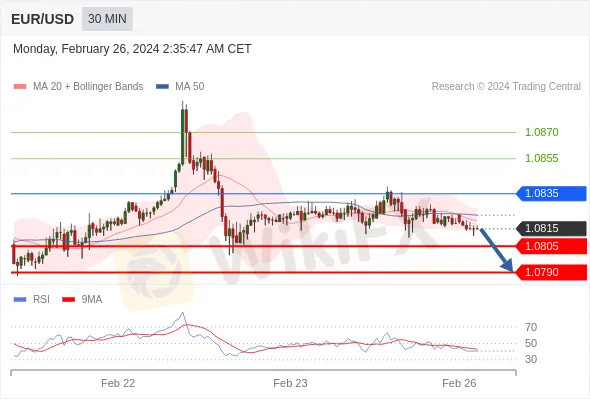The image size is (590, 400).
Task: Select the red 1.0805 support price tag
Action: tap(551, 246)
